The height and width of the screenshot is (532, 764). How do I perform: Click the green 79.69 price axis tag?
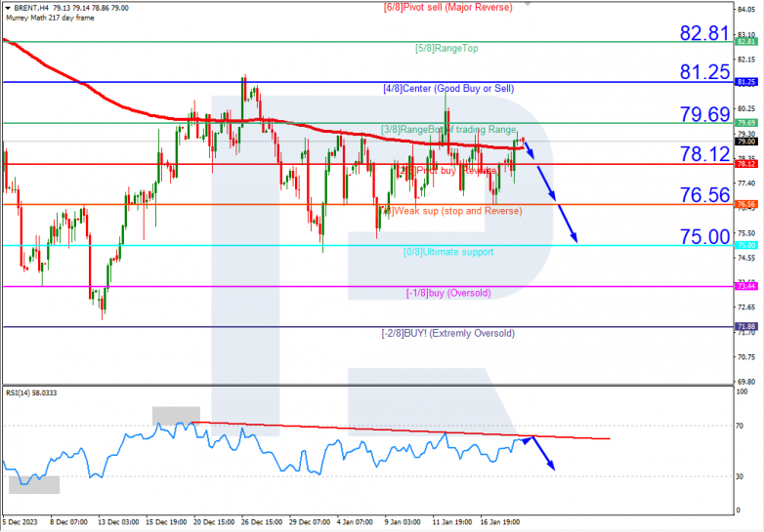(746, 123)
